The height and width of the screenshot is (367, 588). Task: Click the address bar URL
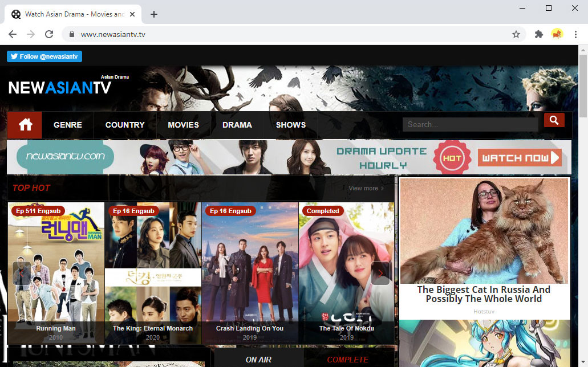[113, 35]
